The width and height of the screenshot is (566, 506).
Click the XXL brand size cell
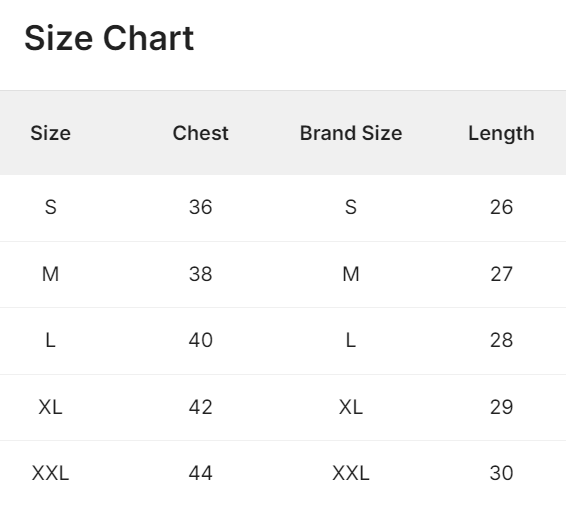(x=351, y=473)
